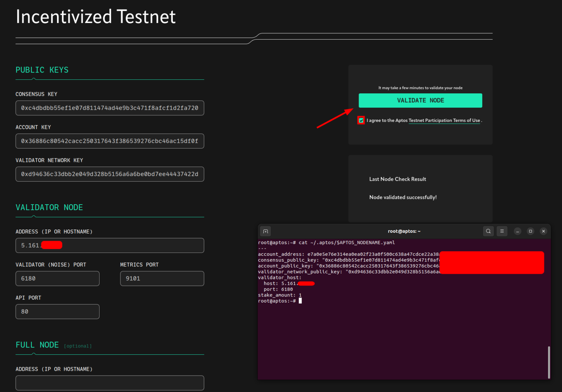Click the PUBLIC KEYS section heading
Viewport: 562px width, 392px height.
point(42,70)
